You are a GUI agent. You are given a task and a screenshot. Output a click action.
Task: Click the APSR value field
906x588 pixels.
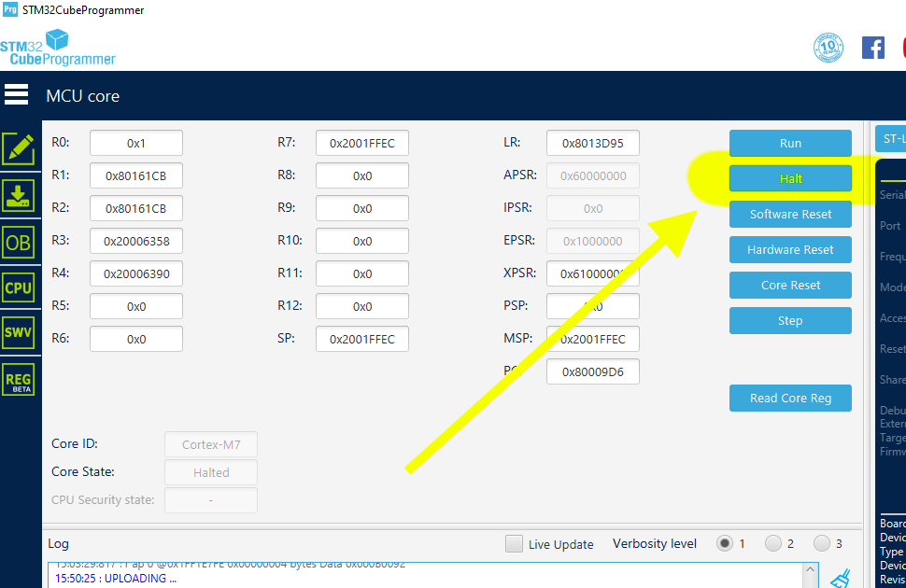pos(593,175)
